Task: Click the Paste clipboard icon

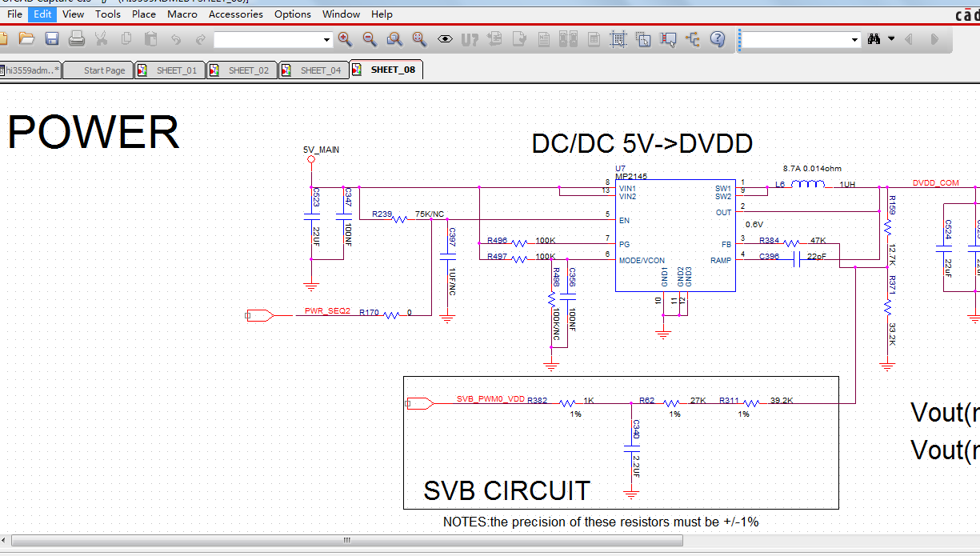Action: pyautogui.click(x=151, y=38)
